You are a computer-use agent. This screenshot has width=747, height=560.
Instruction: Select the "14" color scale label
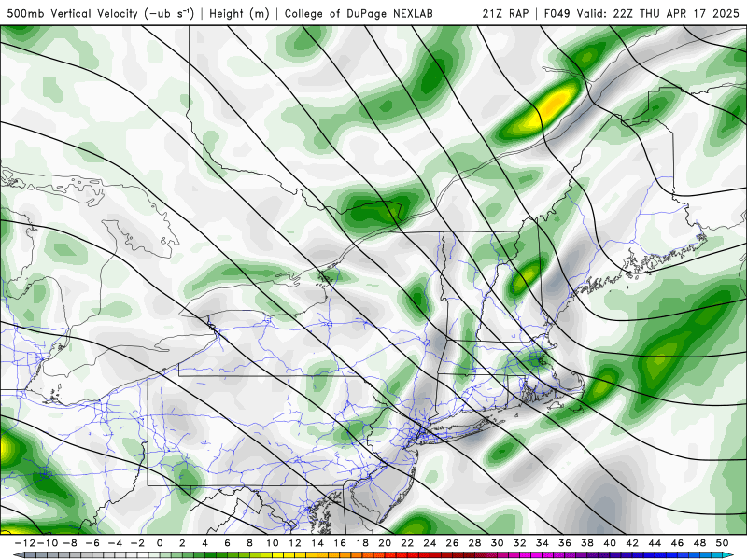click(x=317, y=543)
